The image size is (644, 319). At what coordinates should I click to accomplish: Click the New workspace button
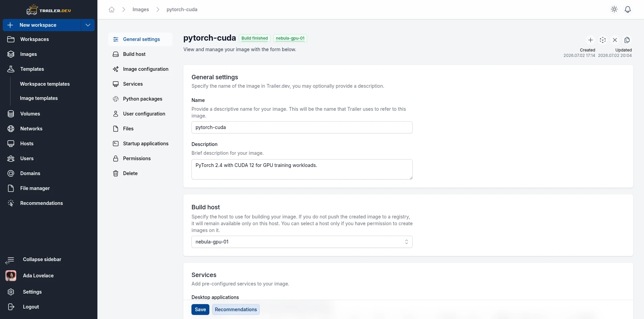click(42, 25)
